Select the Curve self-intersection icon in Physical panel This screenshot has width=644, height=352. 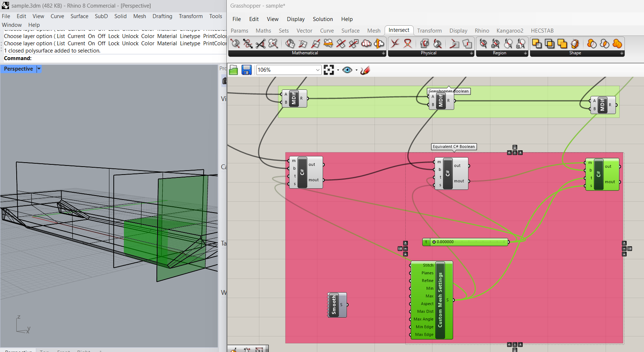407,43
